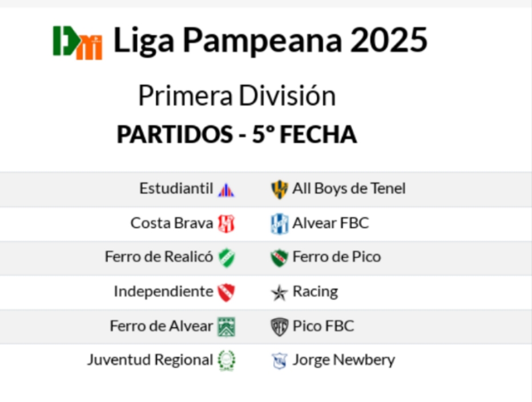Click the Ferro de Realicó crest
Screen dimensions: 532x402
[x=226, y=258]
